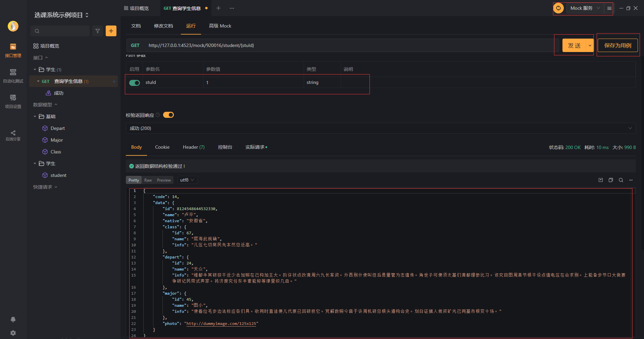The height and width of the screenshot is (339, 644).
Task: Click the request URL input field
Action: pos(349,45)
